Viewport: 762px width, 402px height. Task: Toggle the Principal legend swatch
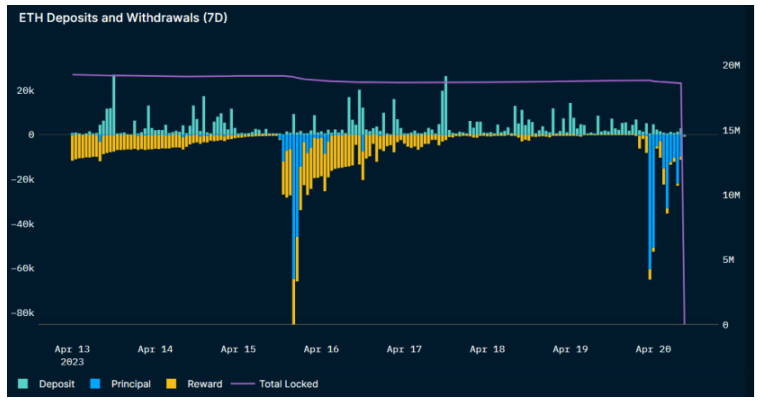click(95, 384)
